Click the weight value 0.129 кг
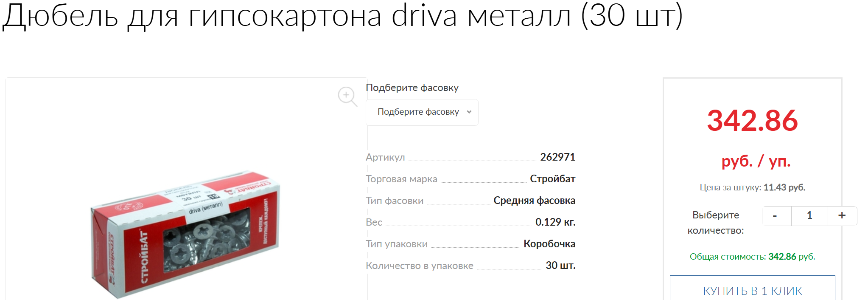Image resolution: width=868 pixels, height=300 pixels. pyautogui.click(x=555, y=222)
